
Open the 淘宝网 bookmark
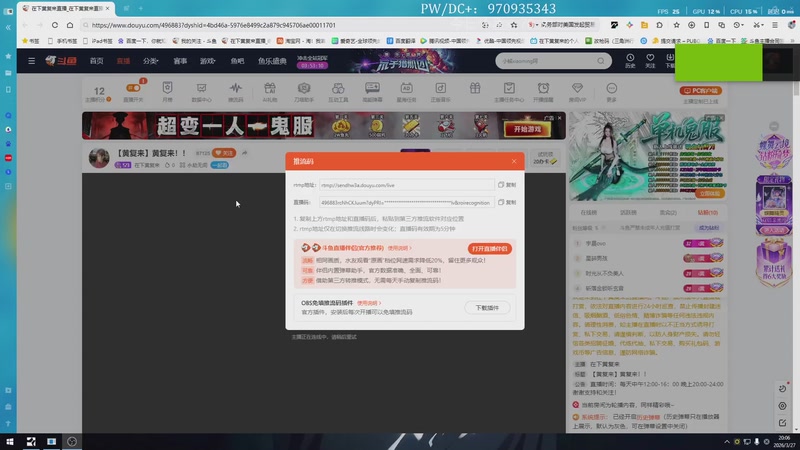[x=301, y=41]
